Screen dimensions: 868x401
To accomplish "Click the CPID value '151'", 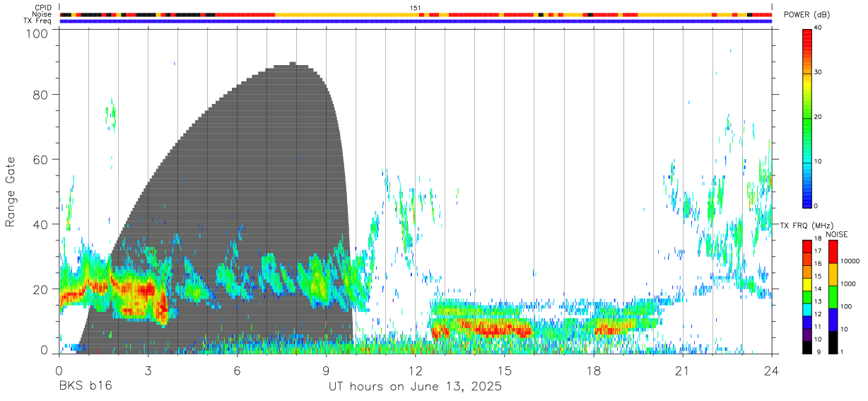I will [415, 8].
